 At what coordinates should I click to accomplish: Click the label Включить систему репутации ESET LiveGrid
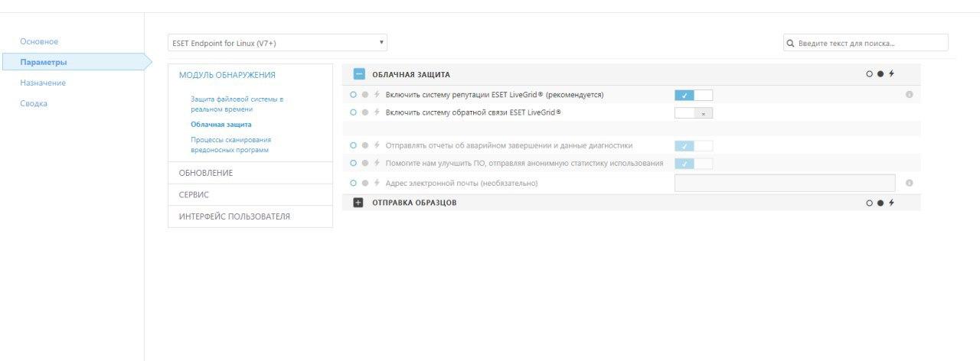[x=495, y=95]
